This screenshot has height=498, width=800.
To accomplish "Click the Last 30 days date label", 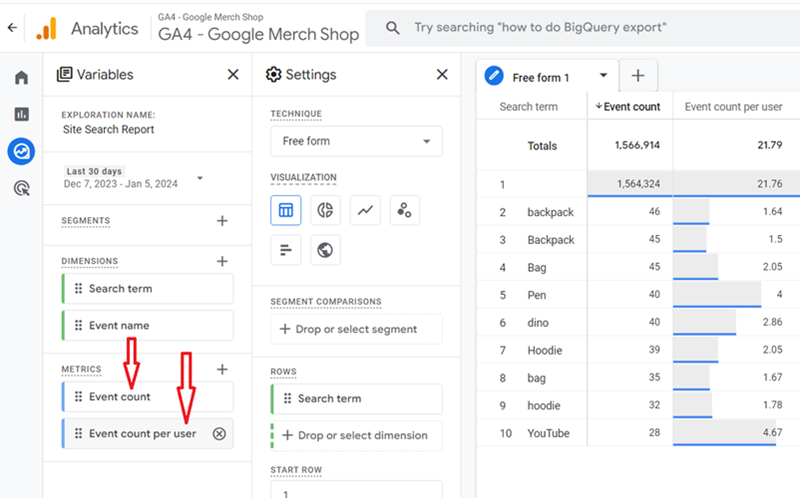I will pos(94,171).
